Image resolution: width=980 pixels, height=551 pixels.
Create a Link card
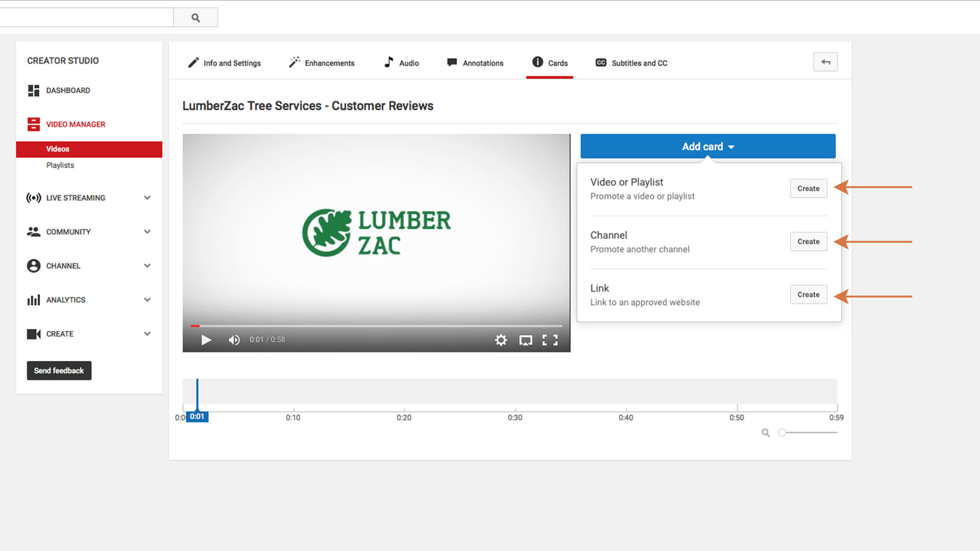click(808, 295)
